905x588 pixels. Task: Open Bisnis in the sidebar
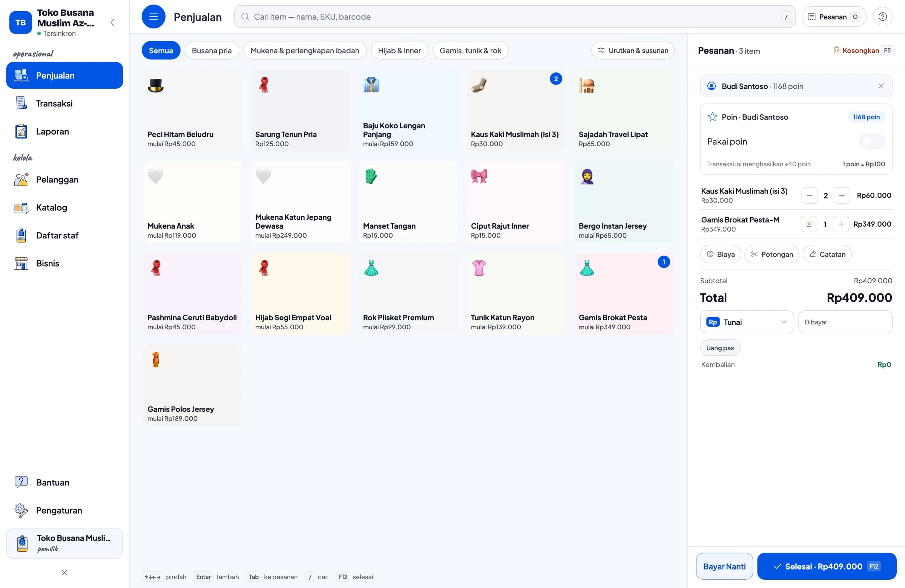[x=64, y=263]
